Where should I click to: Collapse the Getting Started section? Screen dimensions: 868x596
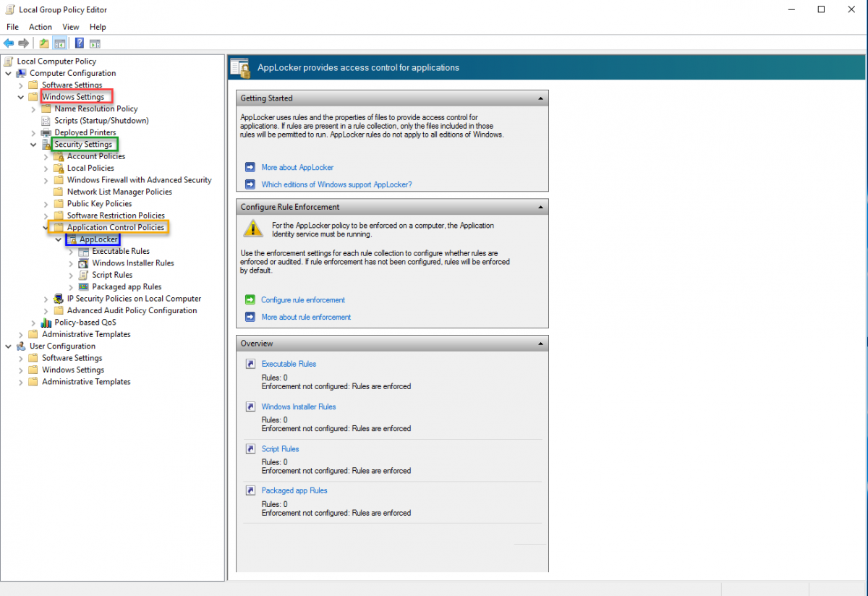540,98
